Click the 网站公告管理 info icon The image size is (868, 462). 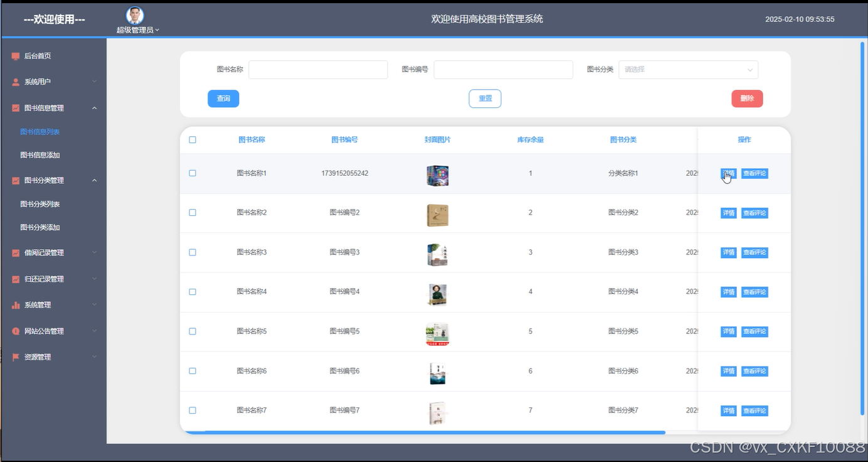(x=16, y=331)
